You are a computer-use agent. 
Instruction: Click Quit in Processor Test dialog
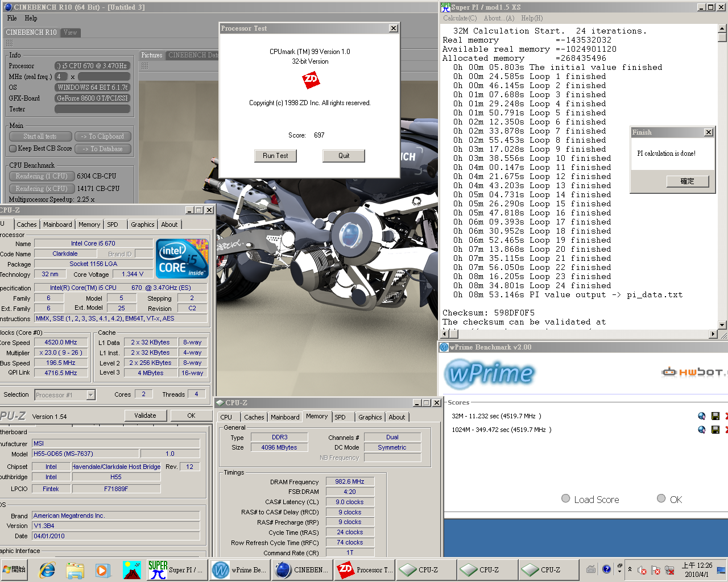tap(344, 156)
